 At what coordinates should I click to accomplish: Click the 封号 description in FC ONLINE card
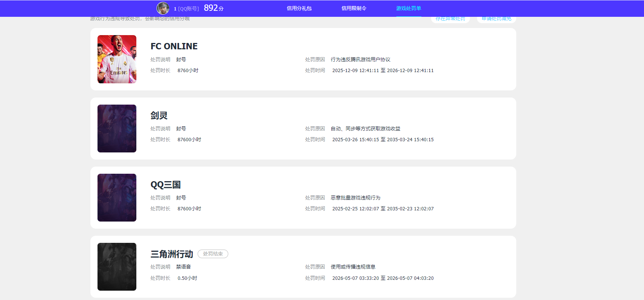click(x=181, y=60)
